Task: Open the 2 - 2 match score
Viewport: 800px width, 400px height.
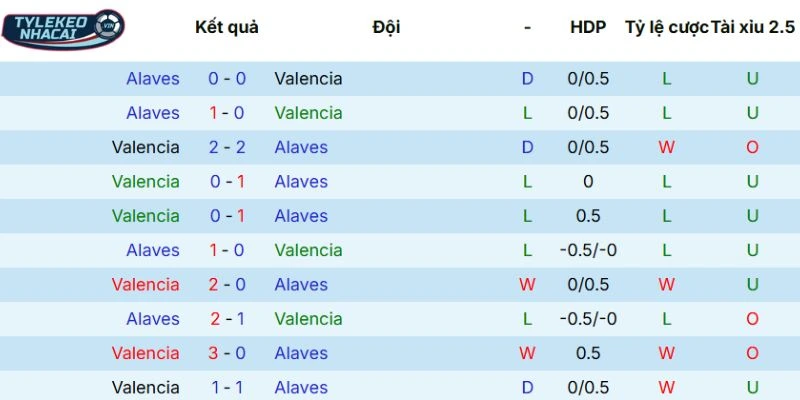Action: pyautogui.click(x=227, y=148)
